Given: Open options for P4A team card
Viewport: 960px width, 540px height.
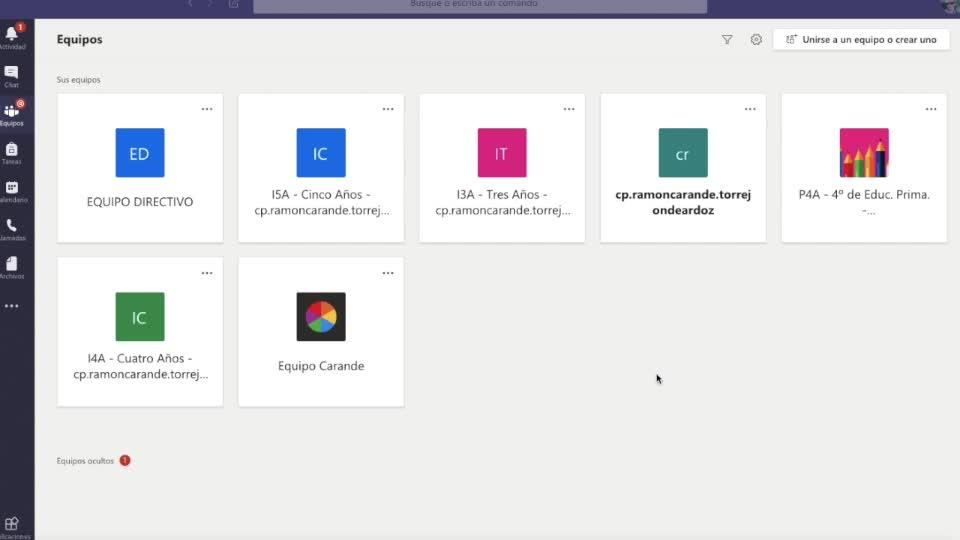Looking at the screenshot, I should tap(931, 109).
